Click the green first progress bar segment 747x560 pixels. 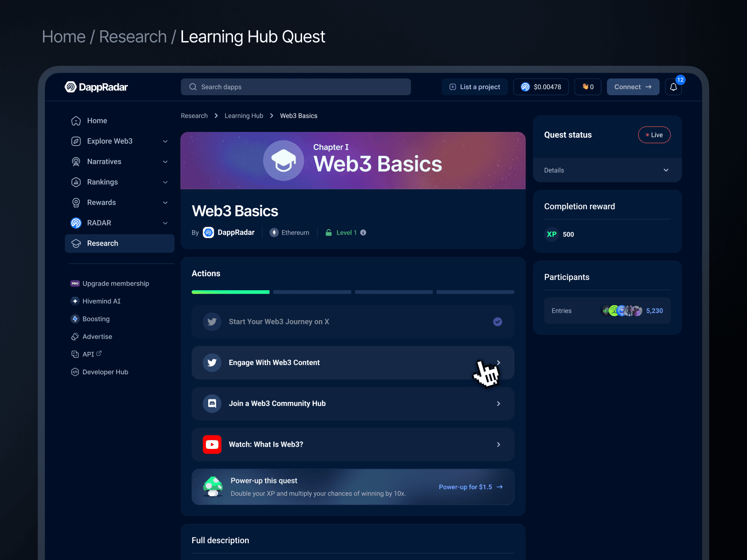pyautogui.click(x=231, y=292)
